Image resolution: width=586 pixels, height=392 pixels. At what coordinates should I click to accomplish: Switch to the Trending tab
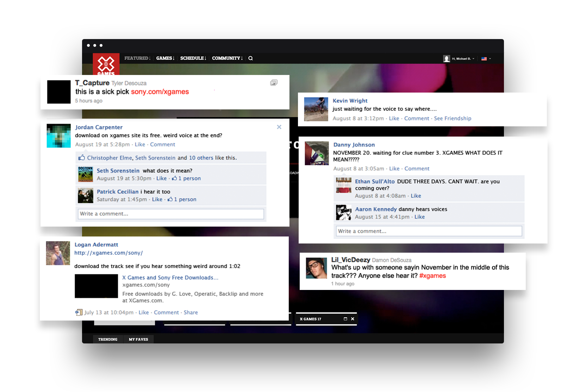(x=108, y=339)
